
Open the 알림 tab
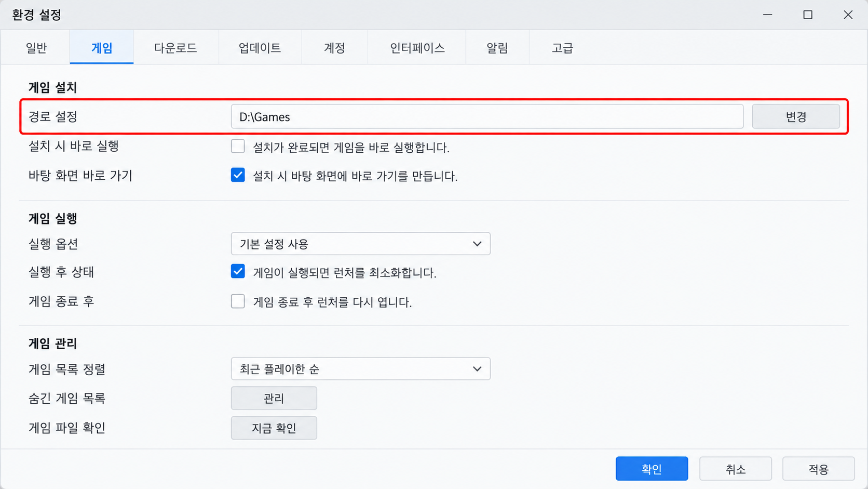497,48
